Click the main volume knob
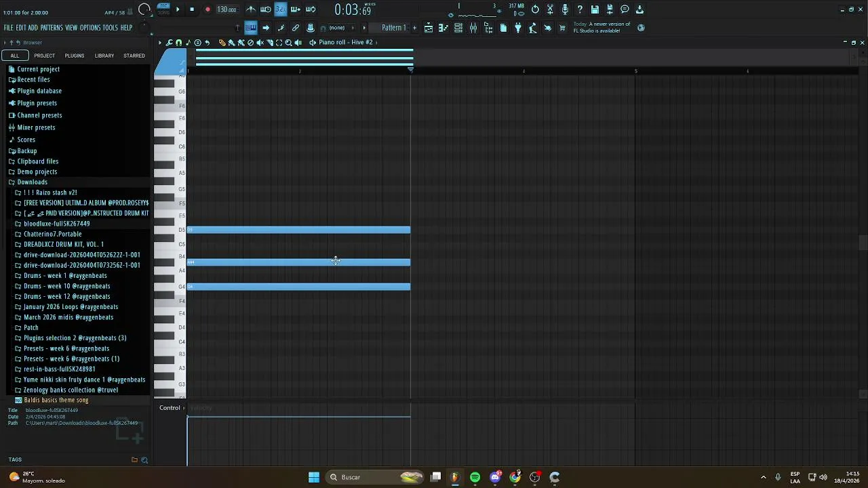The width and height of the screenshot is (868, 488). tap(144, 9)
